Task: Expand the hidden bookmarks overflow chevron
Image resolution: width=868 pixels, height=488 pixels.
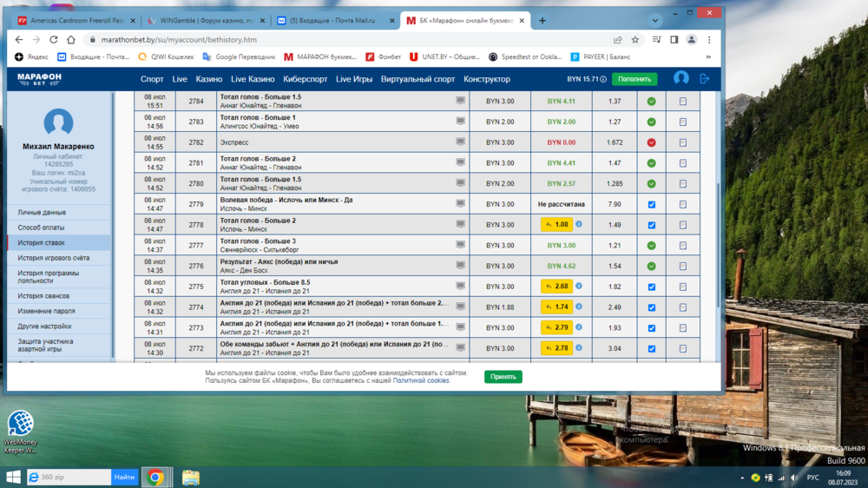Action: pyautogui.click(x=708, y=56)
